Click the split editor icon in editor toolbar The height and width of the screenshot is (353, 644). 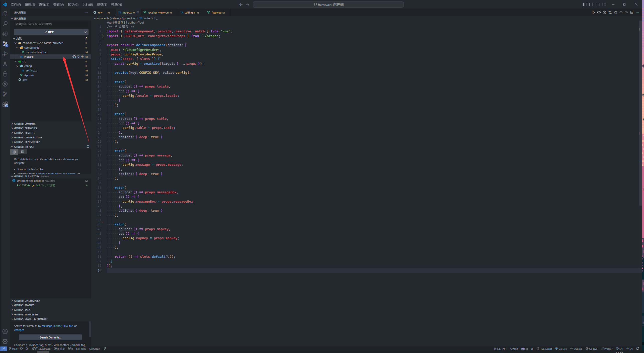point(632,13)
